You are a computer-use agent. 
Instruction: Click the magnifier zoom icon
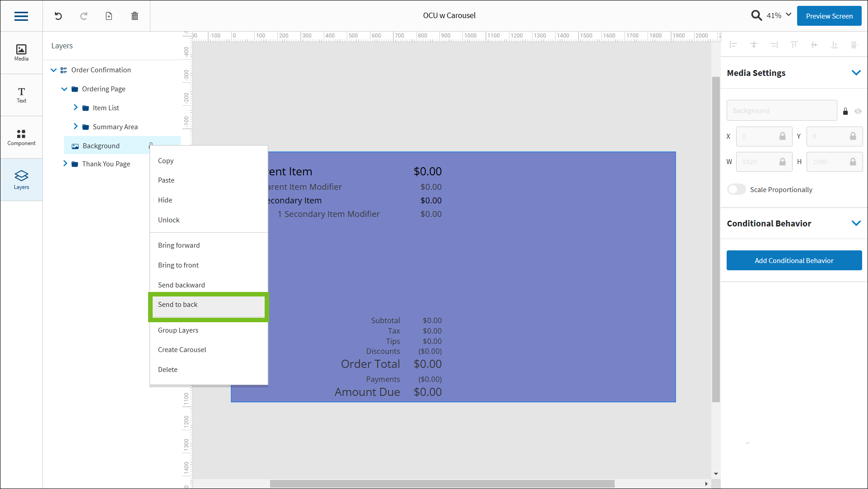pyautogui.click(x=756, y=15)
